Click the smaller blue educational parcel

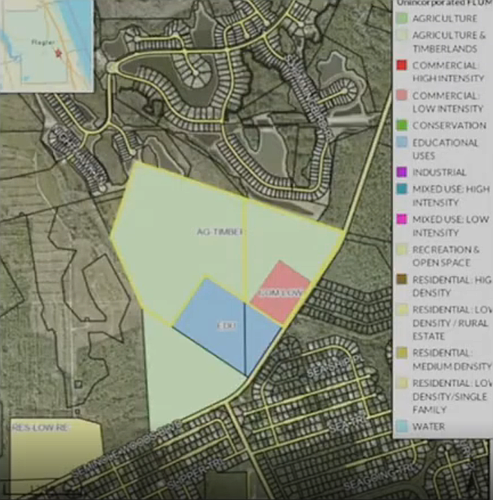(x=262, y=338)
